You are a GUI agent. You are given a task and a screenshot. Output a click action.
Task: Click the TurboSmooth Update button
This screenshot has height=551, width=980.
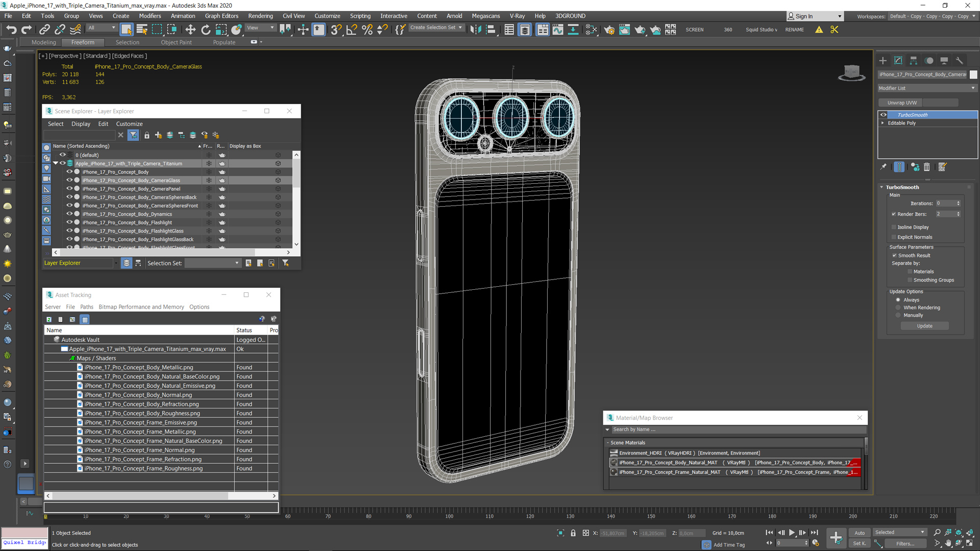click(924, 326)
